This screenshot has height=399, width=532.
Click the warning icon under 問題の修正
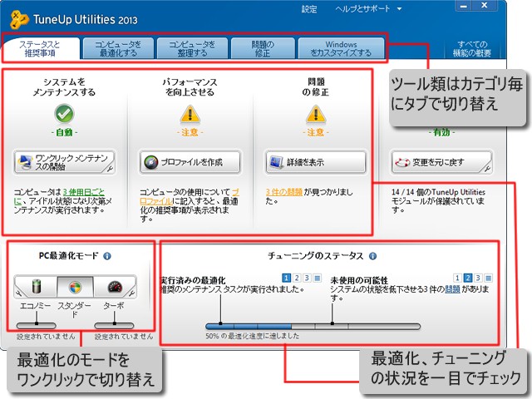[316, 115]
